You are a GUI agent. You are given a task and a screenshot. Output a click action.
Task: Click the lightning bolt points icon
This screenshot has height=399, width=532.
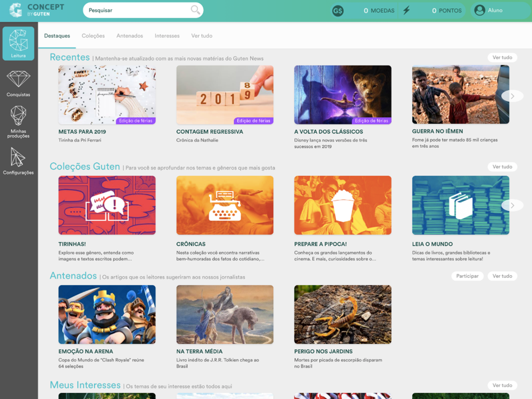tap(406, 10)
